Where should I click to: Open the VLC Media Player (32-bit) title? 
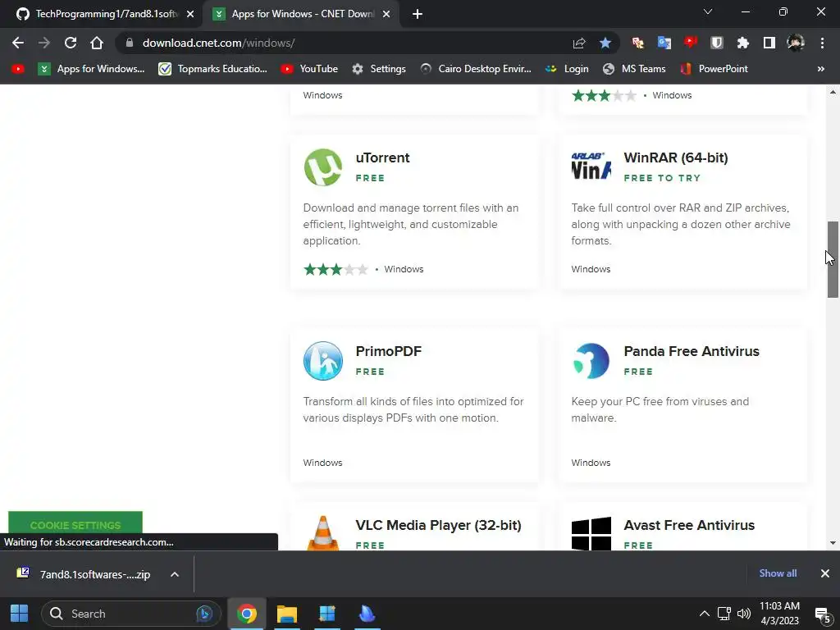pos(438,525)
